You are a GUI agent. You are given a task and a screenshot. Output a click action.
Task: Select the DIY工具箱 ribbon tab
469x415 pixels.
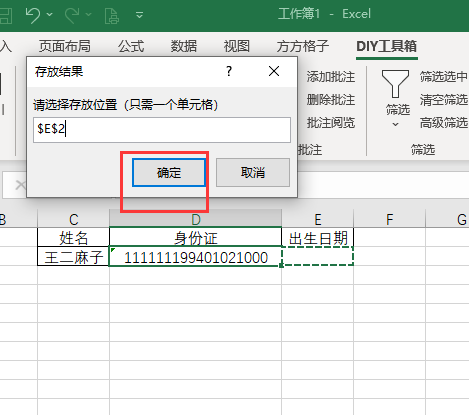coord(387,46)
